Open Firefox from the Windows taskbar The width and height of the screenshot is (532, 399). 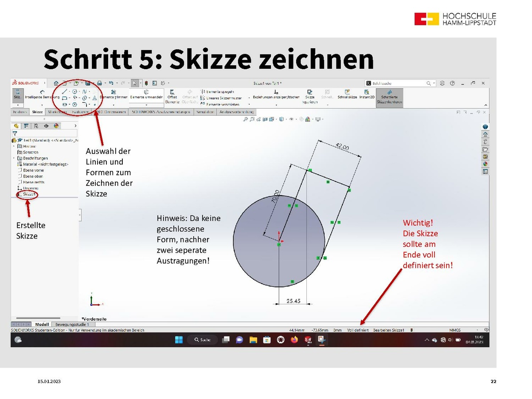(294, 340)
